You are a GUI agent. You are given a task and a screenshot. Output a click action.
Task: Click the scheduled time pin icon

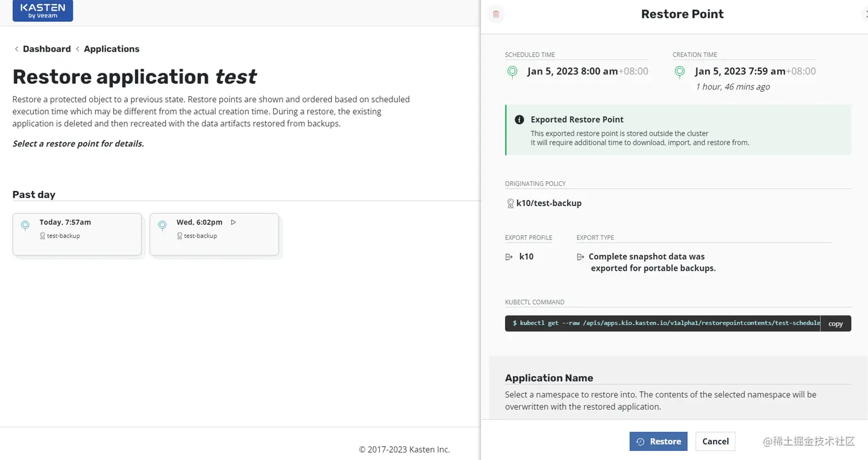[512, 72]
